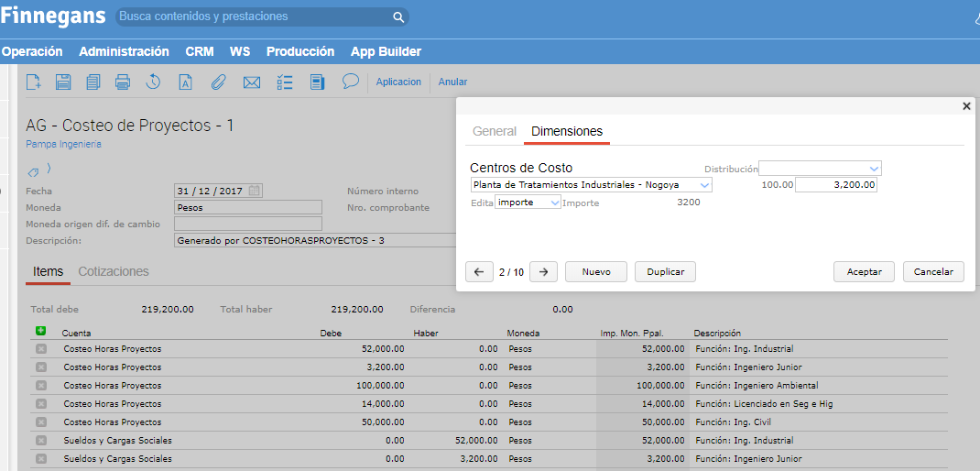Open the speech bubble comments icon
Image resolution: width=980 pixels, height=471 pixels.
coord(350,82)
